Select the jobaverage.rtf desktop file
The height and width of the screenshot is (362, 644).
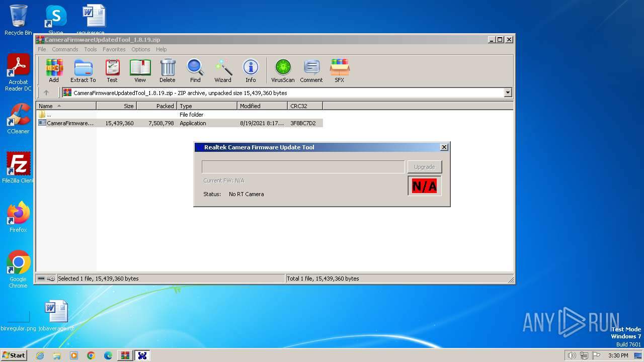(x=56, y=316)
